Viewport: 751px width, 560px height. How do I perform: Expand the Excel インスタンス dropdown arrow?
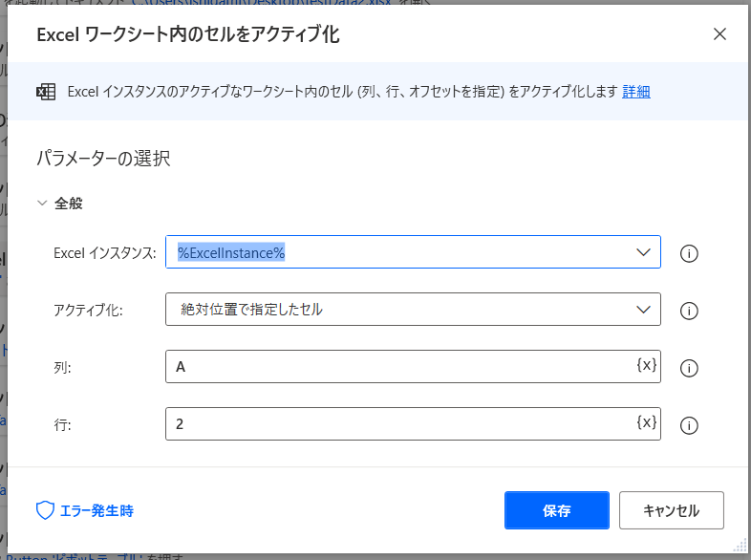pos(642,252)
